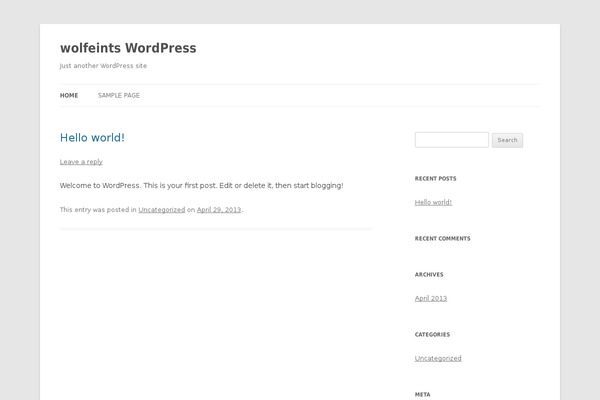Open the Uncategorized link in post footer
This screenshot has height=400, width=600.
click(x=161, y=210)
